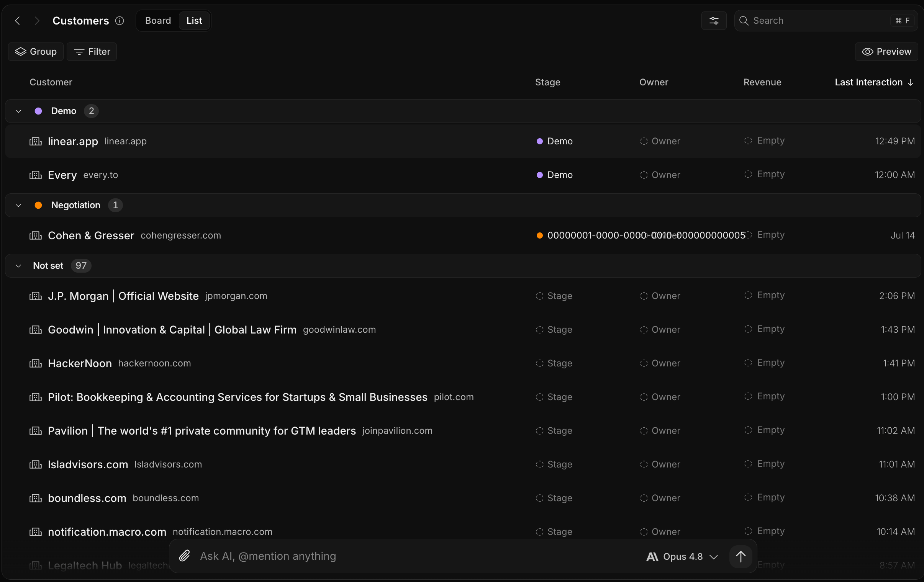Go back with the left arrow icon

pos(17,21)
